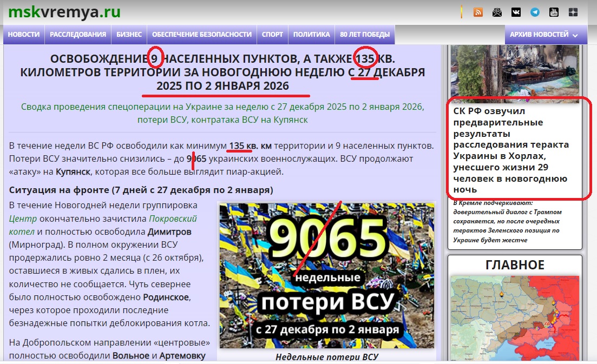597x364 pixels.
Task: Click the orange RSS feed icon
Action: [478, 12]
